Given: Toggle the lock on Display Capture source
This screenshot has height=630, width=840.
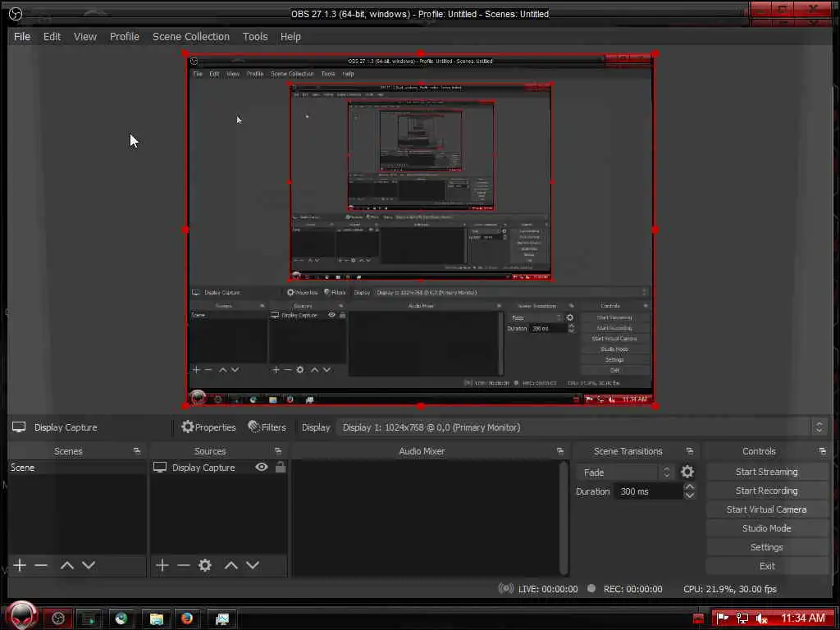Looking at the screenshot, I should (x=281, y=467).
